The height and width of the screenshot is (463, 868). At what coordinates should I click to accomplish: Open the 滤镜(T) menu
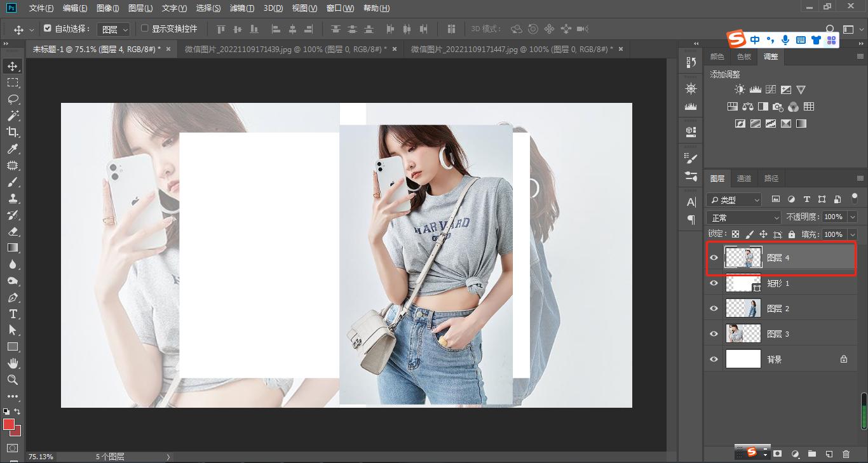tap(241, 8)
